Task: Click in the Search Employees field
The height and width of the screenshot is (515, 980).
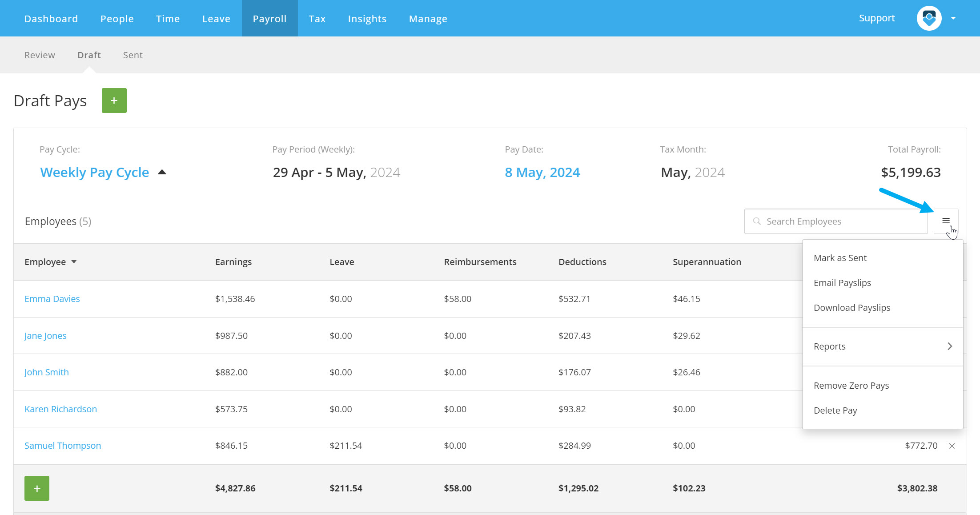Action: (x=836, y=221)
